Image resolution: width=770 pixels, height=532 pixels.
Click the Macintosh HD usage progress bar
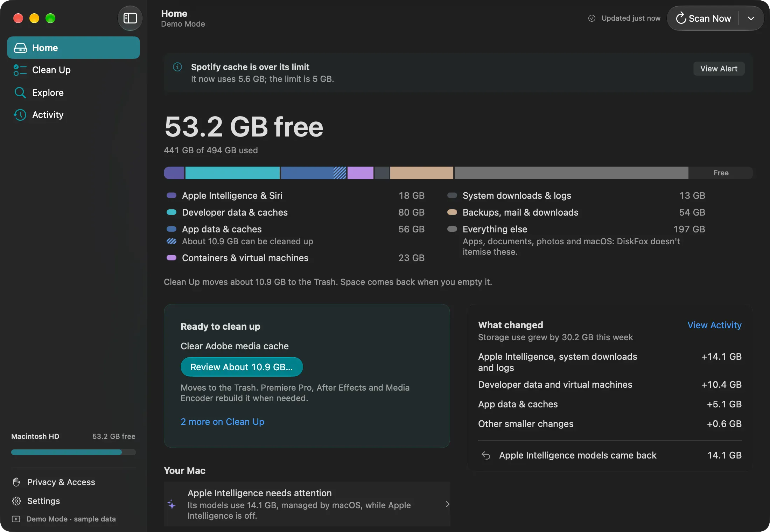(73, 452)
